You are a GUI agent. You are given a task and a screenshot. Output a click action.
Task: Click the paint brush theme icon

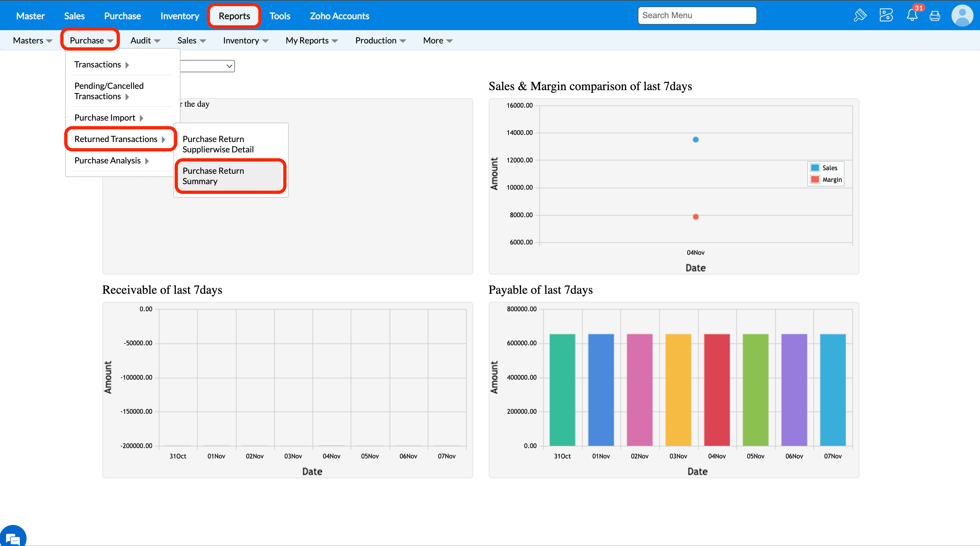(x=860, y=16)
